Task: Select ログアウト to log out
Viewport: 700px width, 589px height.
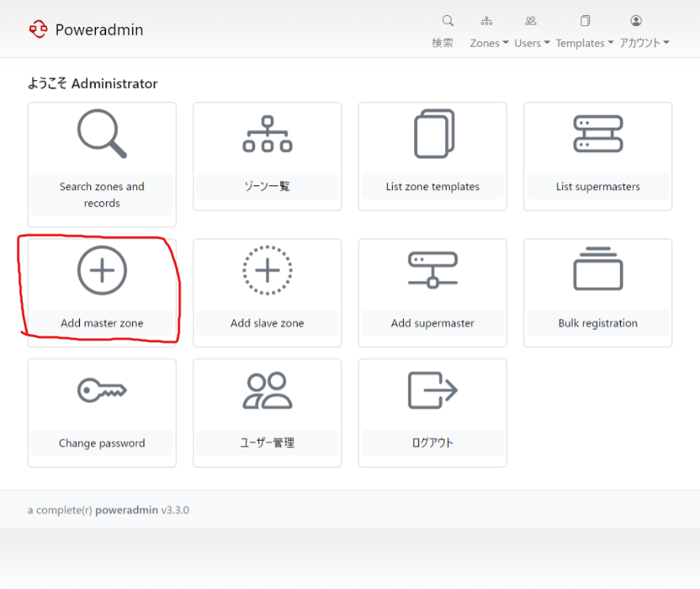Action: click(432, 443)
